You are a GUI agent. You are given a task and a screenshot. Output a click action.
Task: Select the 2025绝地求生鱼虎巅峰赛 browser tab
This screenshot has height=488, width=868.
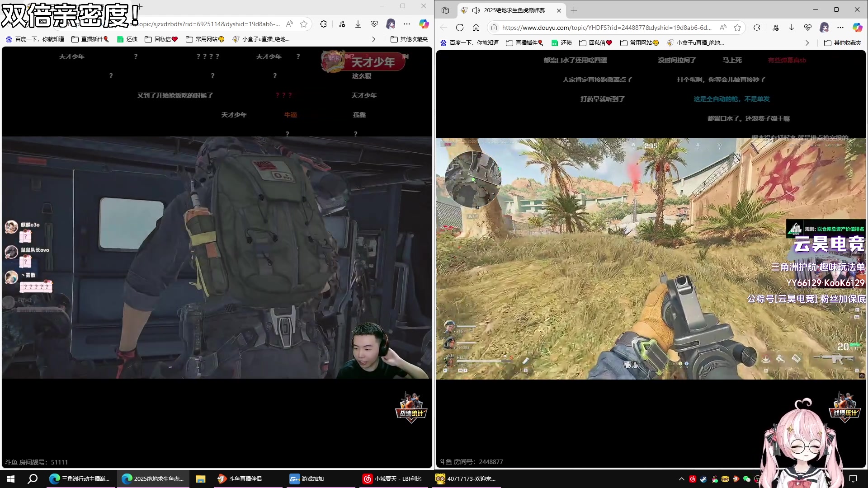(511, 10)
